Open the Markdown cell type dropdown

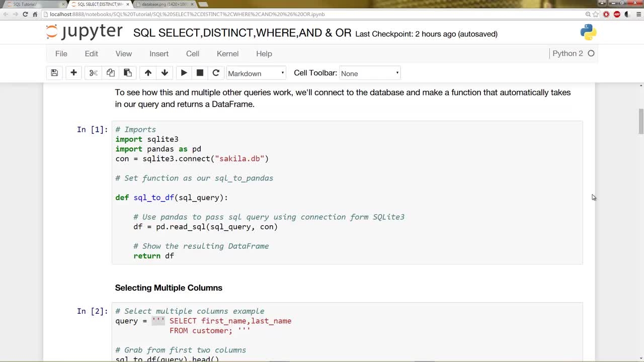256,73
